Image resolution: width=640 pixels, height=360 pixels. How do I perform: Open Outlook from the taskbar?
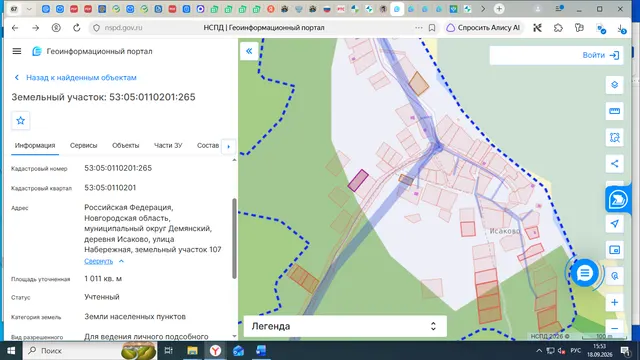pyautogui.click(x=238, y=351)
